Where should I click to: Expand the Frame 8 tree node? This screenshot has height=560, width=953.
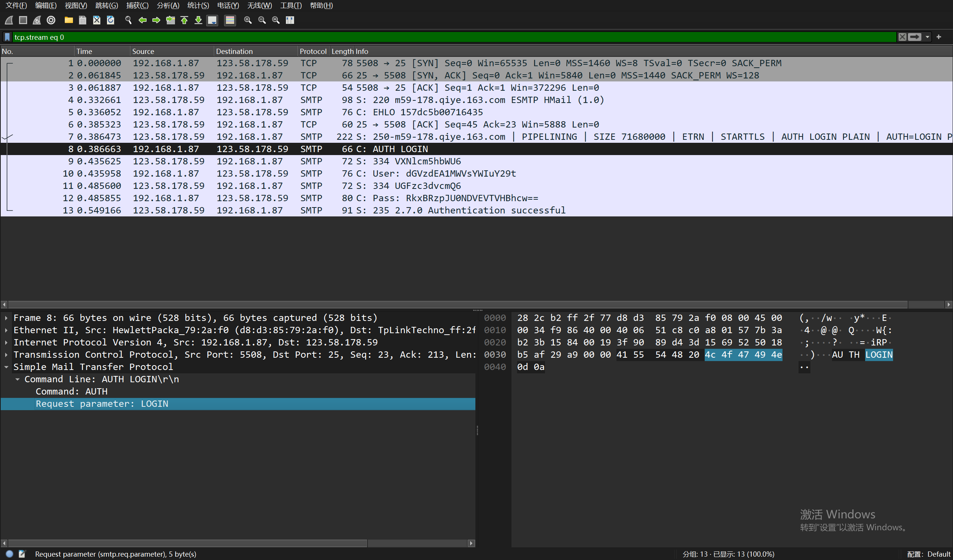pyautogui.click(x=6, y=318)
